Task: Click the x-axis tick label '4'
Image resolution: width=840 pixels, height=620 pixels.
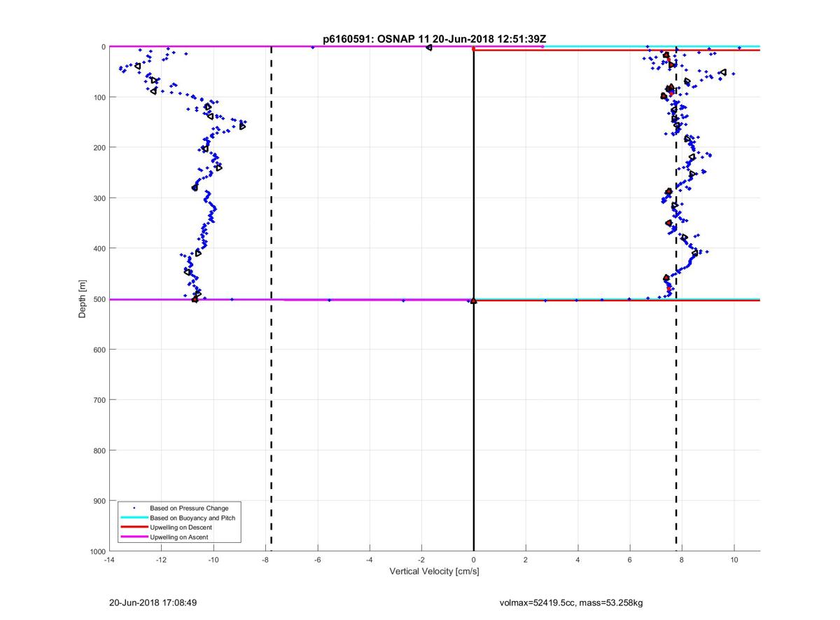Action: pos(578,560)
